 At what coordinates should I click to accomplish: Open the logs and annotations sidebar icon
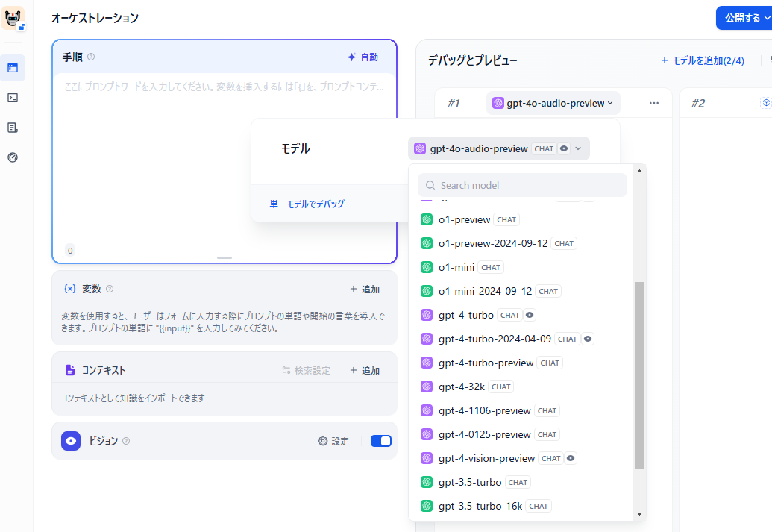point(13,128)
